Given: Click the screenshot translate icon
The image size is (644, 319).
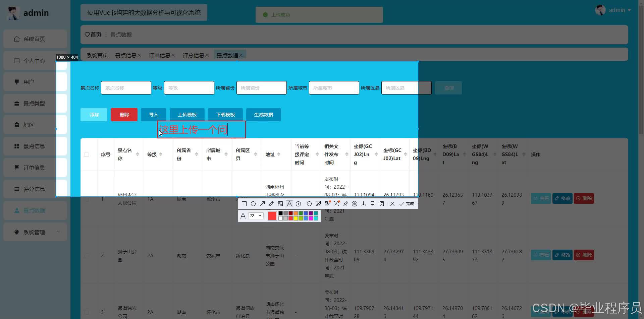Looking at the screenshot, I should [327, 204].
